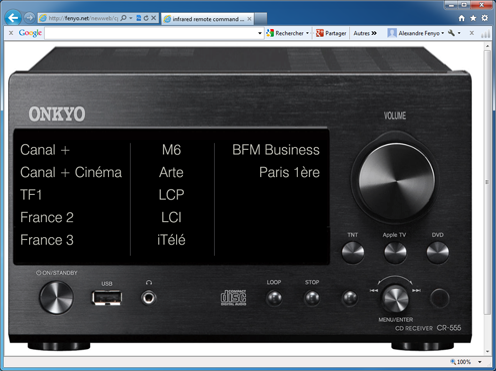Click the USB port on receiver
Image resolution: width=496 pixels, height=371 pixels.
pyautogui.click(x=107, y=298)
